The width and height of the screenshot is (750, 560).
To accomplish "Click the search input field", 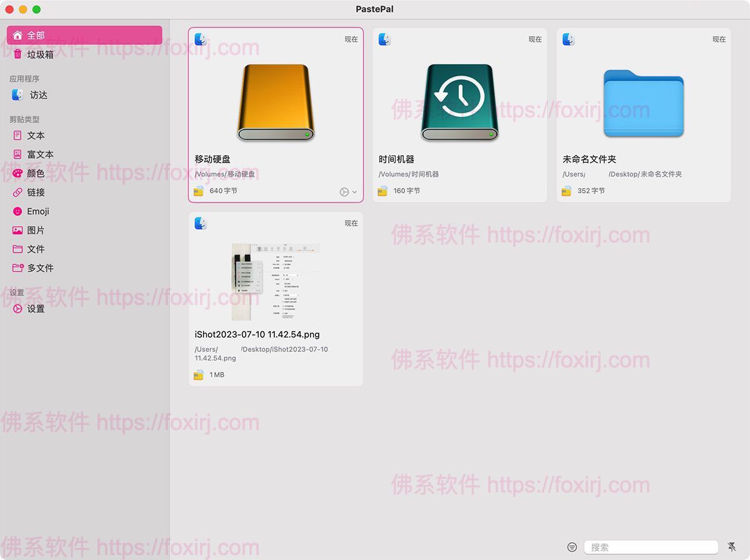I will pyautogui.click(x=651, y=547).
